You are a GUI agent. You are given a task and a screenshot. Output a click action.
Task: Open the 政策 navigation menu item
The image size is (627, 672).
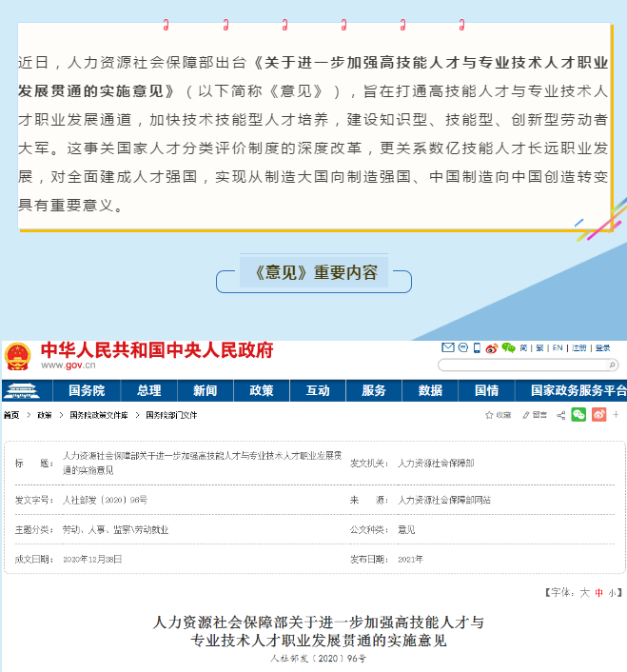tap(262, 391)
